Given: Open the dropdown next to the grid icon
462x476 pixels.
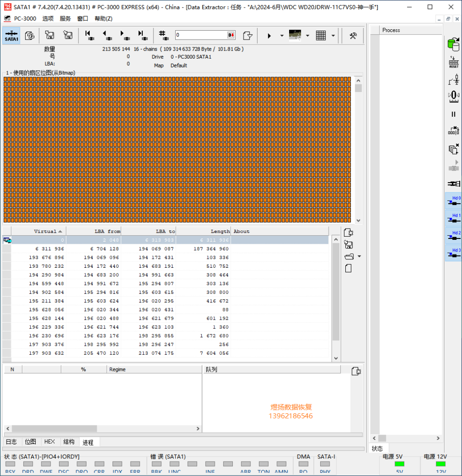Looking at the screenshot, I should [333, 35].
